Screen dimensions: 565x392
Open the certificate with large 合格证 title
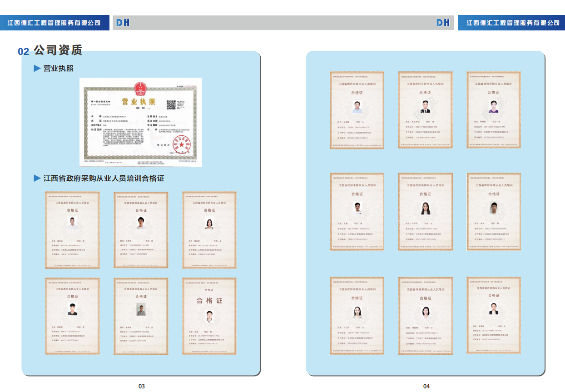[x=209, y=316]
